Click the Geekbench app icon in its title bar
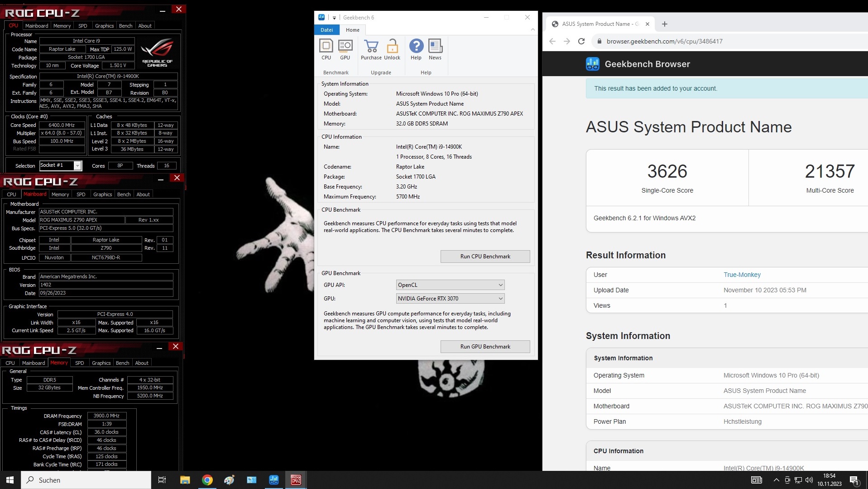 [x=321, y=17]
